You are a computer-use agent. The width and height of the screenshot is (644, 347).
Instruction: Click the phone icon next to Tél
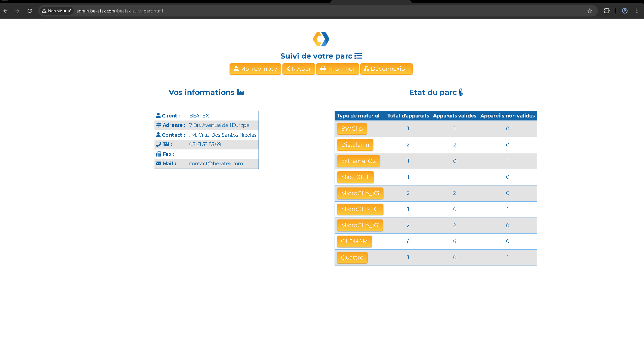coord(159,144)
